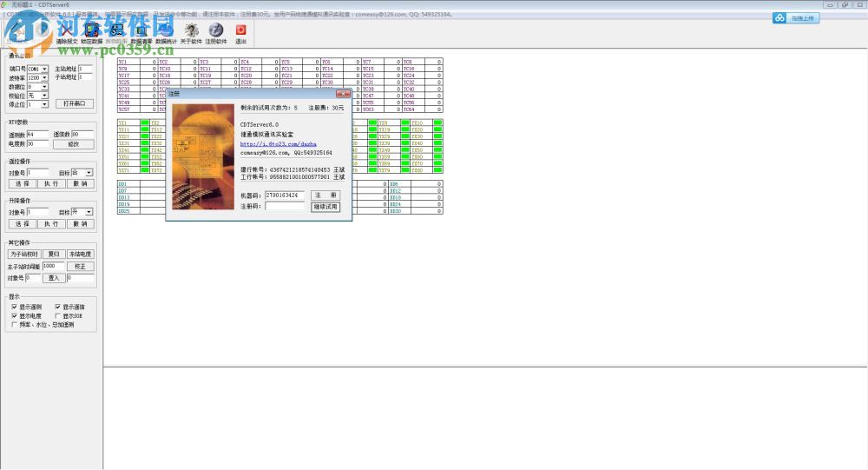Click the DD1 table cell
The height and width of the screenshot is (470, 868).
click(128, 183)
